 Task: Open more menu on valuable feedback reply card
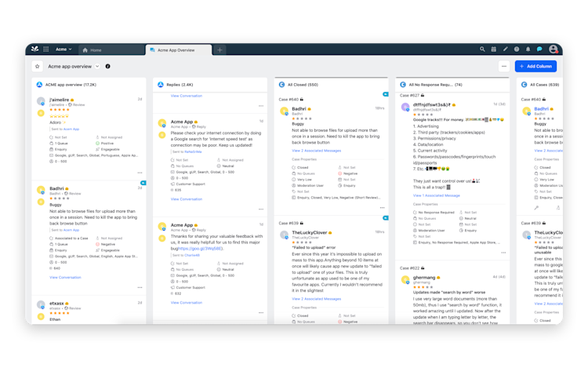pos(261,312)
